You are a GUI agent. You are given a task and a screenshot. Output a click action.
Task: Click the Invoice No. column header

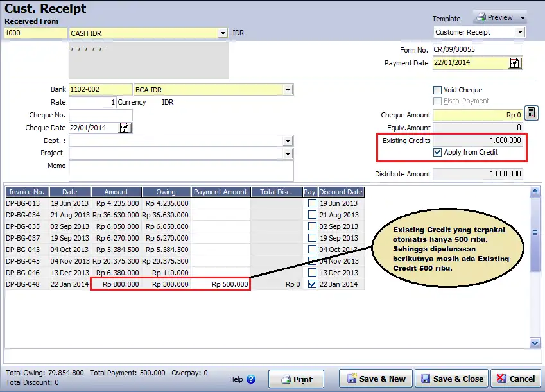(27, 192)
